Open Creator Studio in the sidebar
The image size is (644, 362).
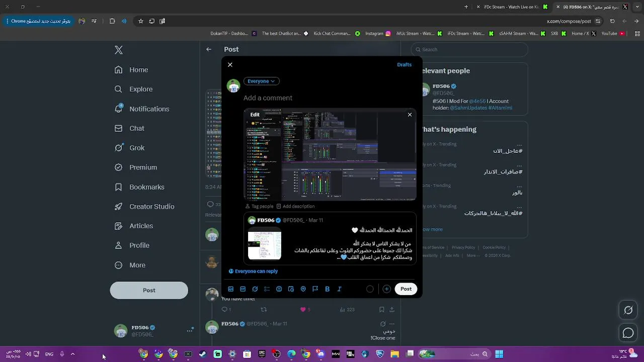[144, 207]
